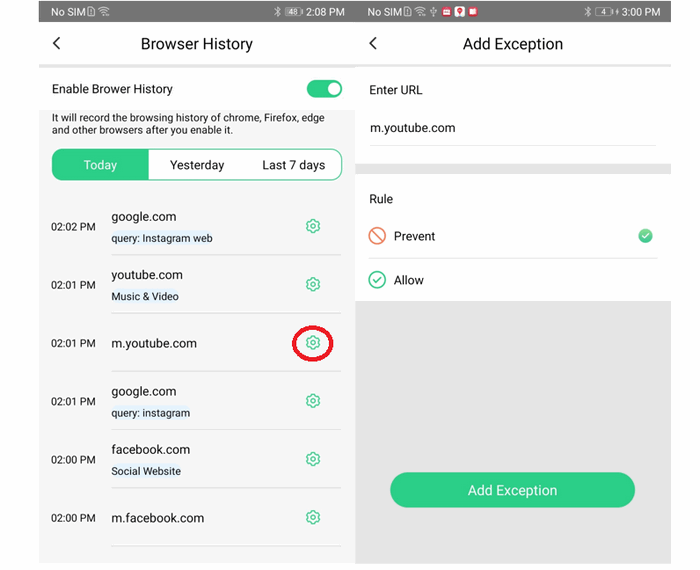Tap the 3:00 PM clock
The image size is (700, 570).
click(x=641, y=12)
